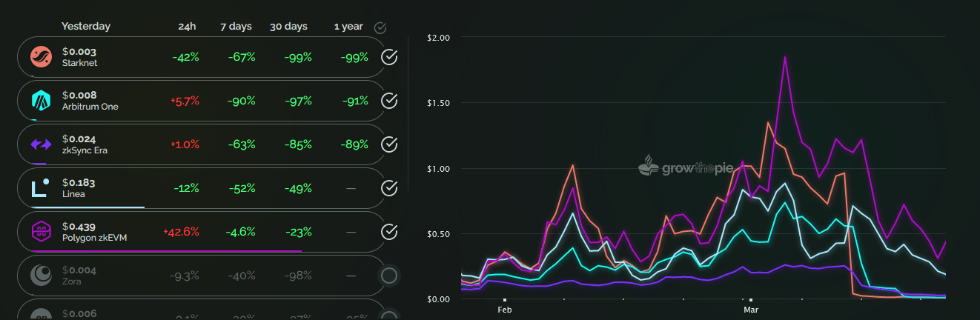Click Polygon zkEVM's +42.6% 24h change
980x320 pixels.
pyautogui.click(x=182, y=232)
